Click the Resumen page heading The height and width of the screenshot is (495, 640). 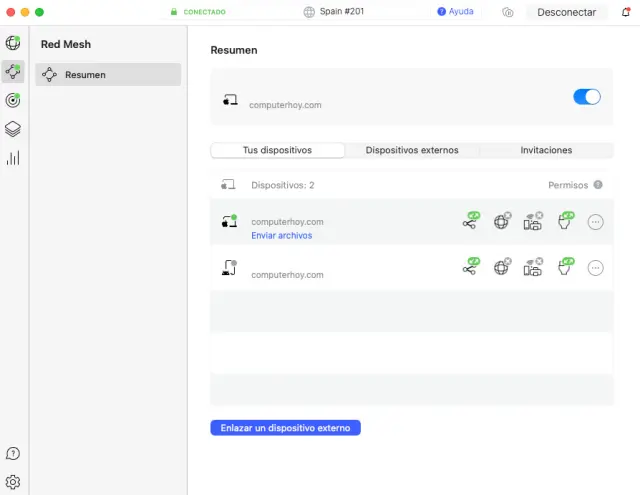(x=234, y=50)
